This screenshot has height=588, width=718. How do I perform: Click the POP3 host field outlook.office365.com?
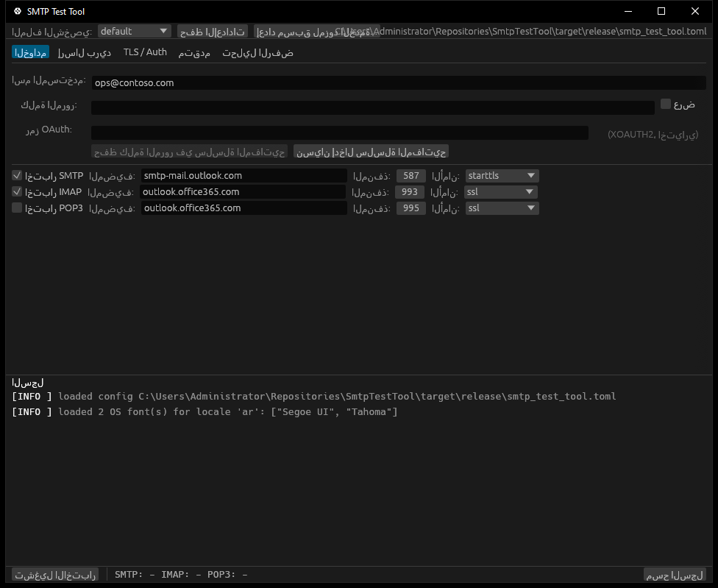click(244, 208)
